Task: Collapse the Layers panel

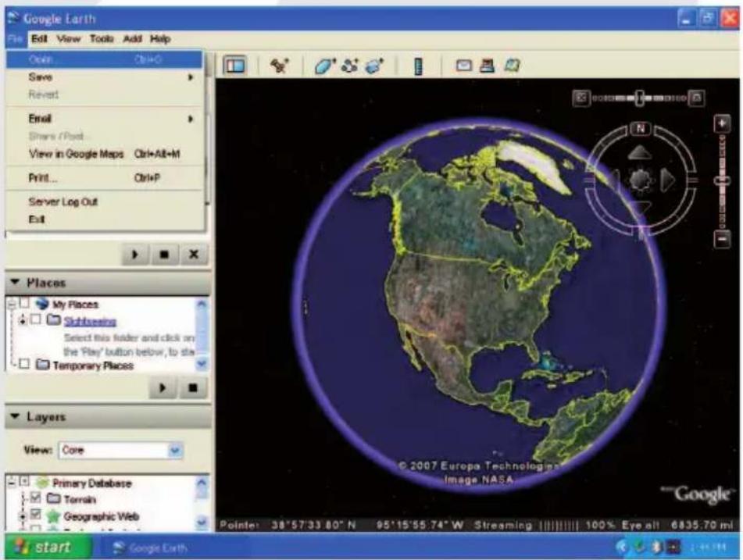Action: pos(15,416)
